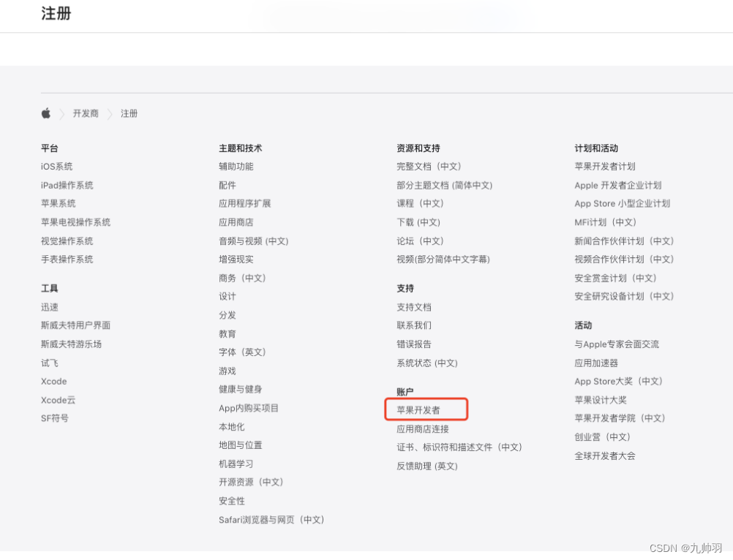Open the 迅速 tools link

coord(50,307)
